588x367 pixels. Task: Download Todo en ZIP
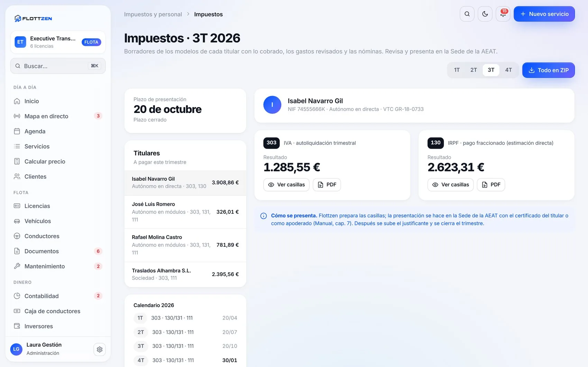pos(549,70)
